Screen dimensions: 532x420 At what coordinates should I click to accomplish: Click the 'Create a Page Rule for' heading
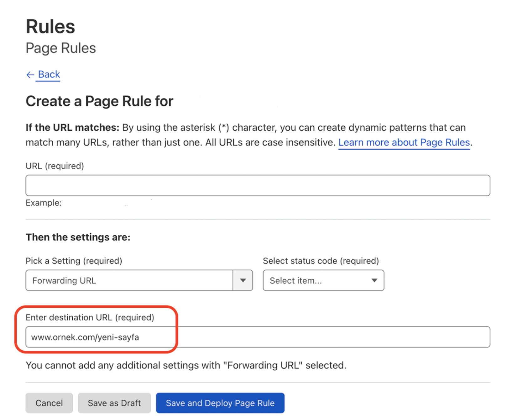(99, 101)
